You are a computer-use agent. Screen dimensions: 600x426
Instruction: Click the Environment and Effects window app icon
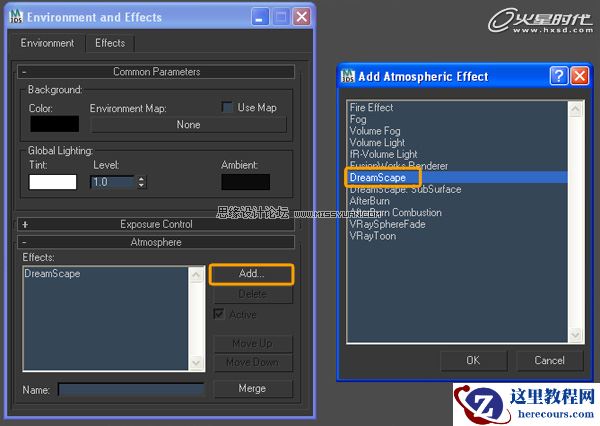pyautogui.click(x=16, y=17)
